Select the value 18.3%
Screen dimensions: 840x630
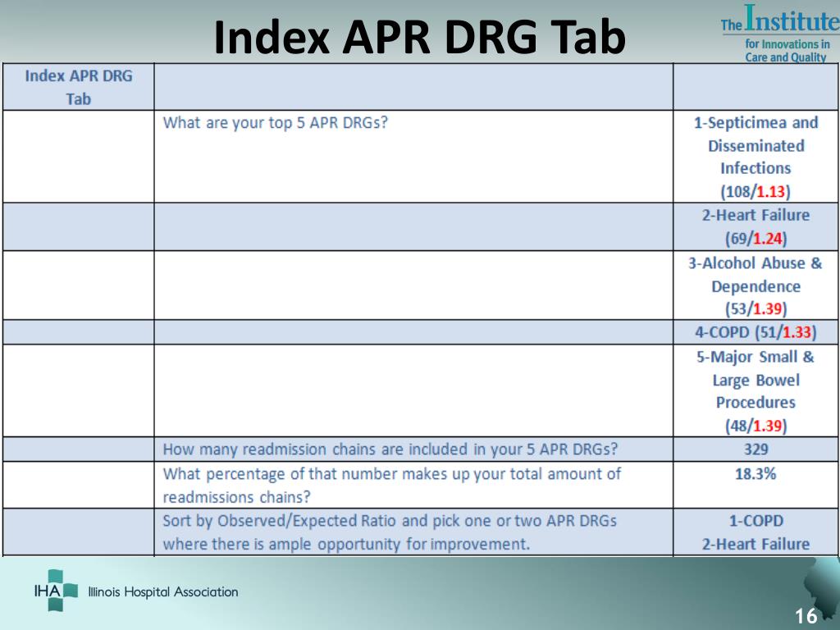756,473
